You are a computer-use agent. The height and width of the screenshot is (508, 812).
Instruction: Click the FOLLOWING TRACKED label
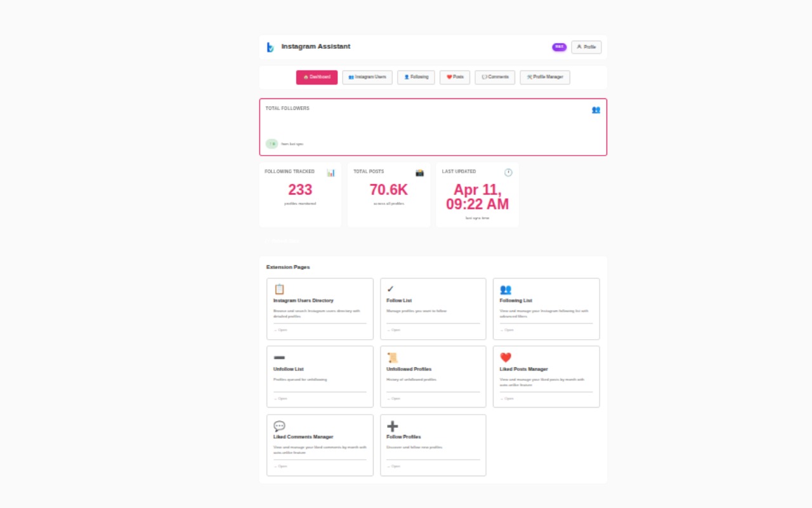point(289,171)
